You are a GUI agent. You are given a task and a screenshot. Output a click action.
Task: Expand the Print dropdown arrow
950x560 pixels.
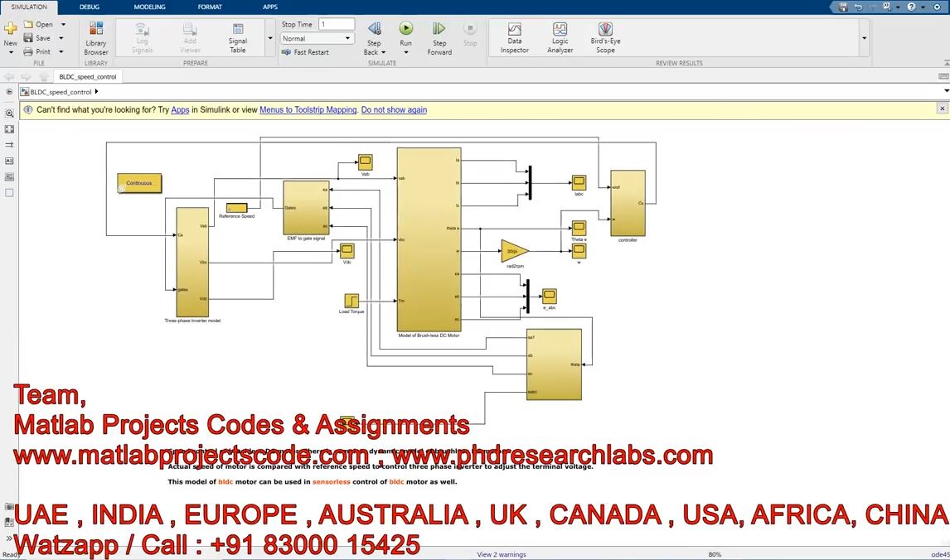coord(61,52)
